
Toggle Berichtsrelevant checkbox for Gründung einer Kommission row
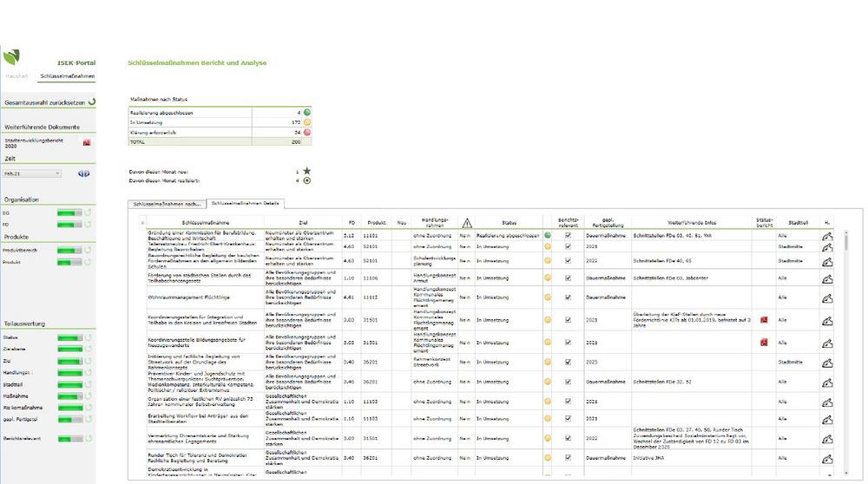(x=568, y=235)
